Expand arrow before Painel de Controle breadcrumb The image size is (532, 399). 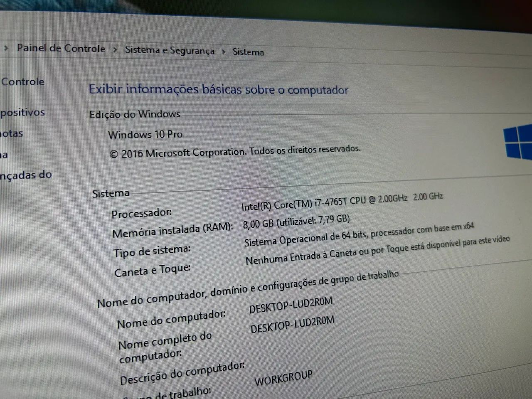pos(6,48)
